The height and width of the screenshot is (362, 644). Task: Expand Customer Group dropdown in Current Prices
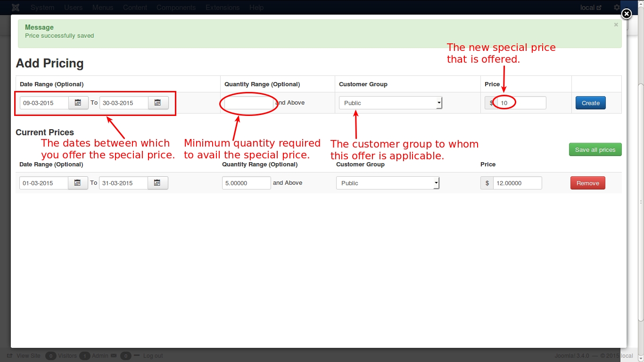388,183
